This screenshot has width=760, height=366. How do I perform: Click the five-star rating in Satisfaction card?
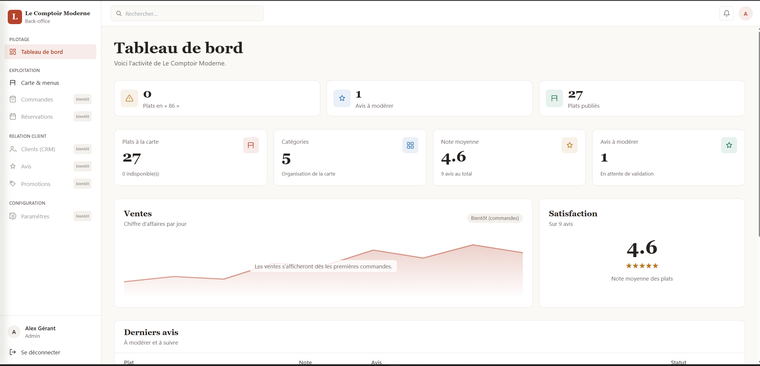(642, 266)
